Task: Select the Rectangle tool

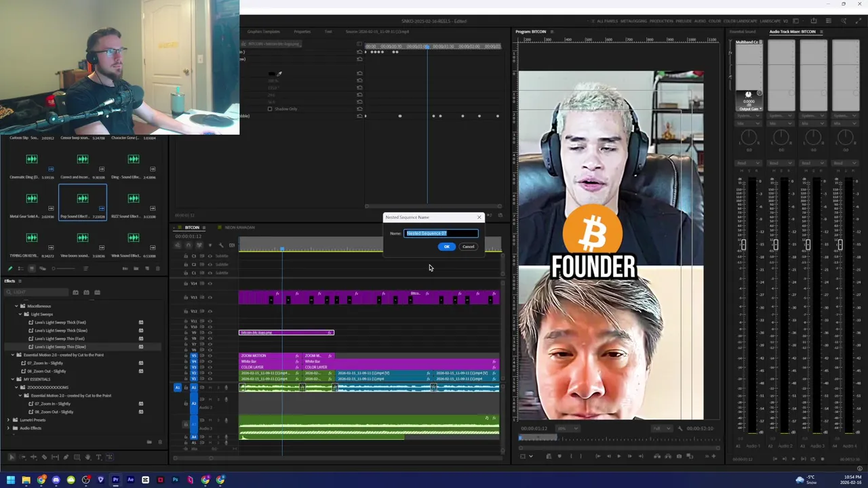Action: pyautogui.click(x=77, y=457)
